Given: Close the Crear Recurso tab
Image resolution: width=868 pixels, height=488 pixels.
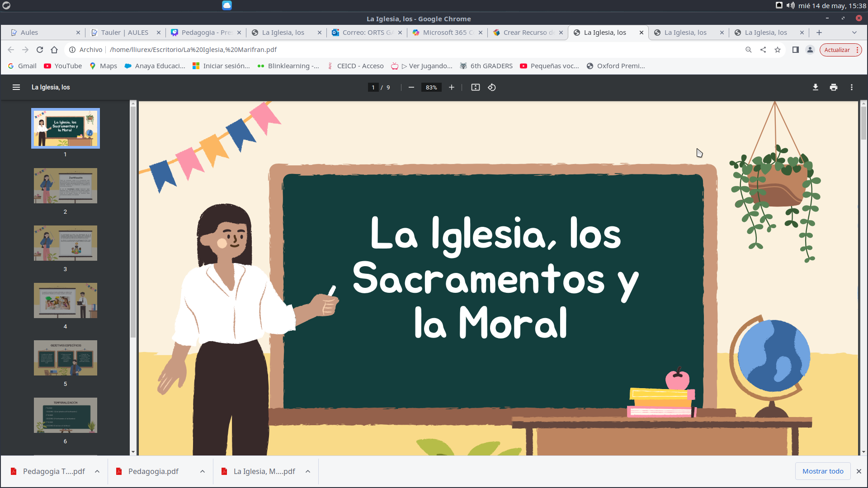Looking at the screenshot, I should [x=561, y=33].
